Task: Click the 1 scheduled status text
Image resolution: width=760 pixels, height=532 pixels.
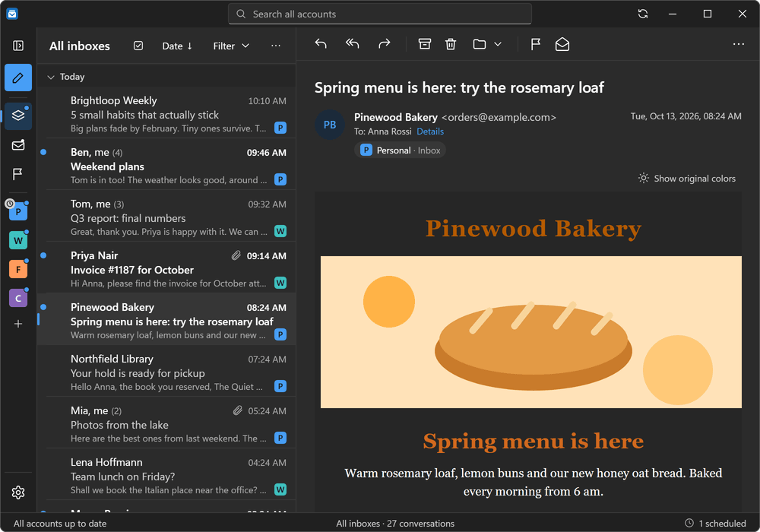Action: click(x=722, y=524)
